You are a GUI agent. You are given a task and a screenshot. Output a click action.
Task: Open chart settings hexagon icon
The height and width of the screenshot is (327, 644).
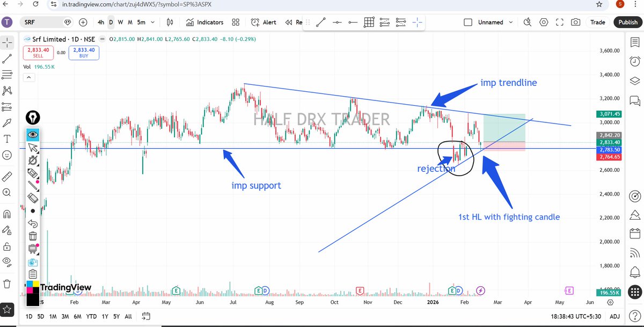tap(544, 22)
